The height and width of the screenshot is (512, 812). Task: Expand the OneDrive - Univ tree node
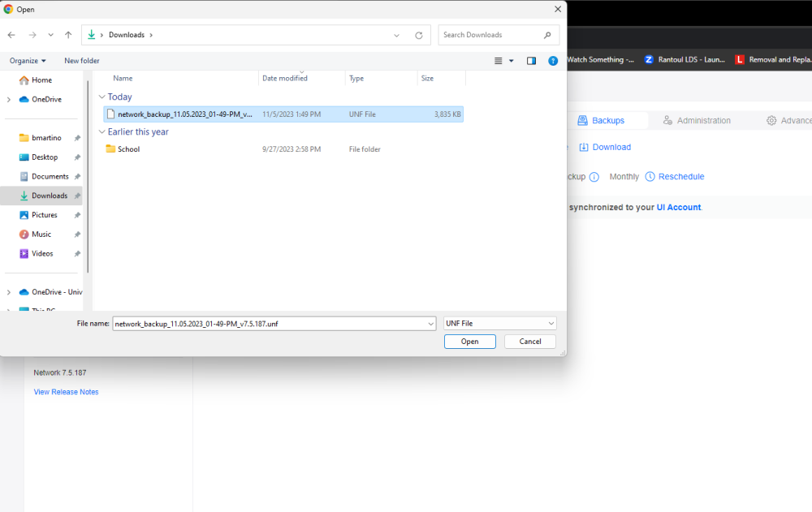click(x=8, y=292)
